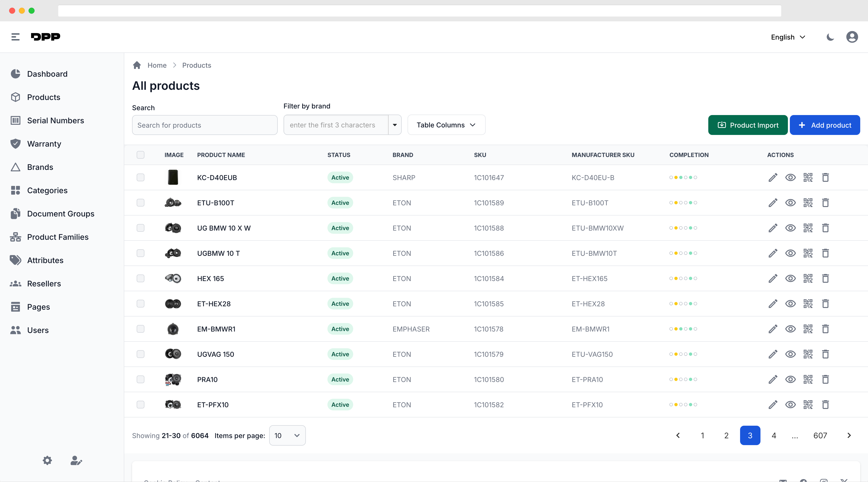Open settings gear at sidebar bottom

point(47,460)
